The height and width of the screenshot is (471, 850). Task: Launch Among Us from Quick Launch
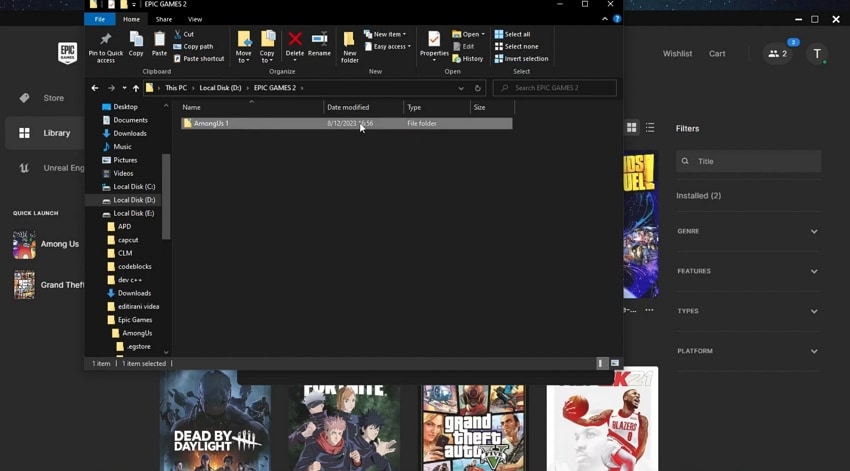click(47, 244)
